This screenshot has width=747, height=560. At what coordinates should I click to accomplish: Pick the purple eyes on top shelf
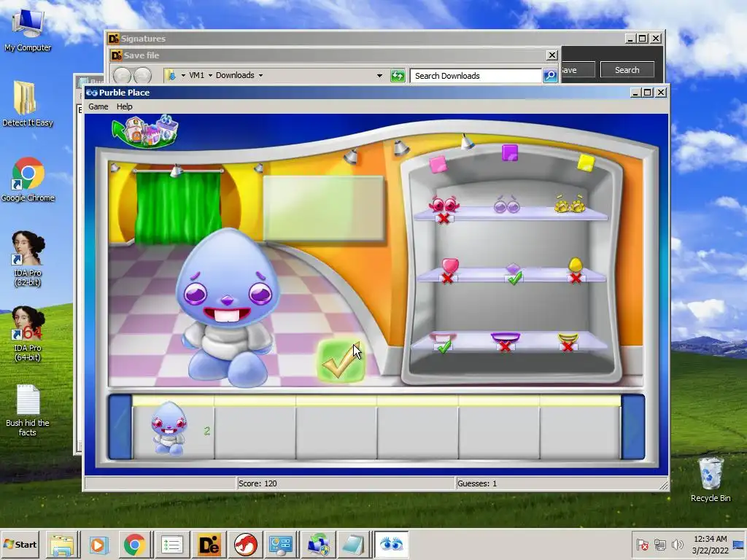pyautogui.click(x=506, y=205)
